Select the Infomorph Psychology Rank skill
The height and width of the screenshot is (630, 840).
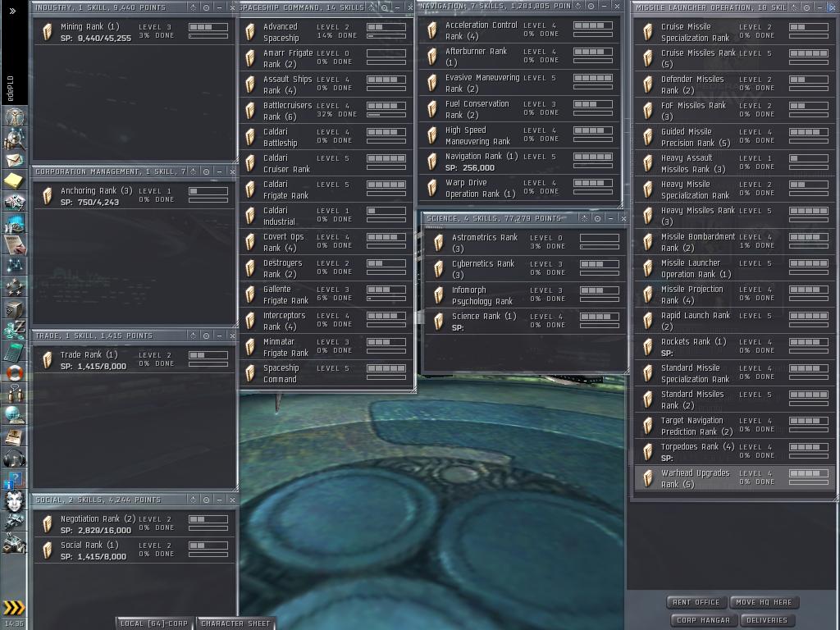coord(525,295)
